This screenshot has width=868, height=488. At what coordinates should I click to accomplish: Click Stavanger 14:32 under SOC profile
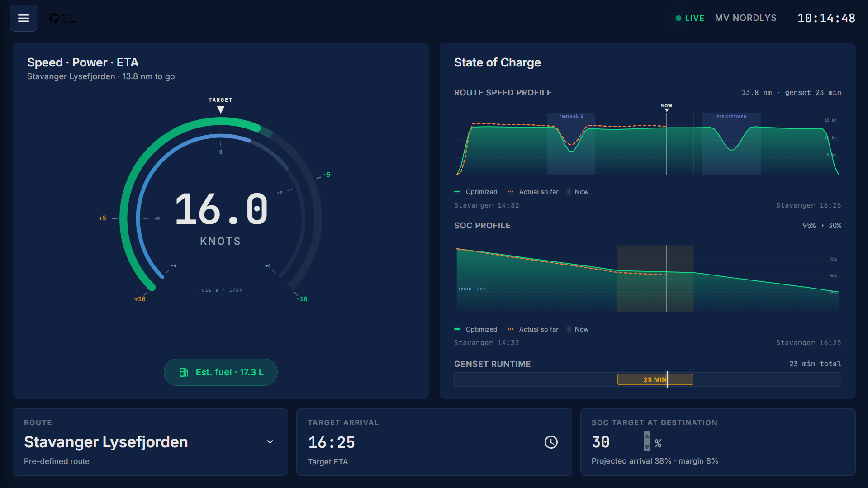[x=487, y=343]
